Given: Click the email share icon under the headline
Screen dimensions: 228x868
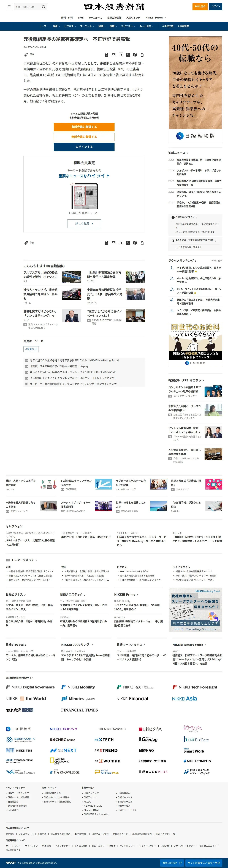Looking at the screenshot, I should 114,55.
